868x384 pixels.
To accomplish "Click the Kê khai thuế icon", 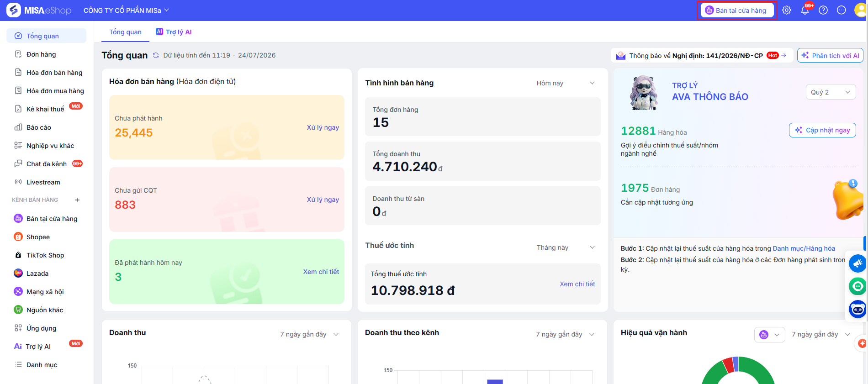I will coord(18,109).
